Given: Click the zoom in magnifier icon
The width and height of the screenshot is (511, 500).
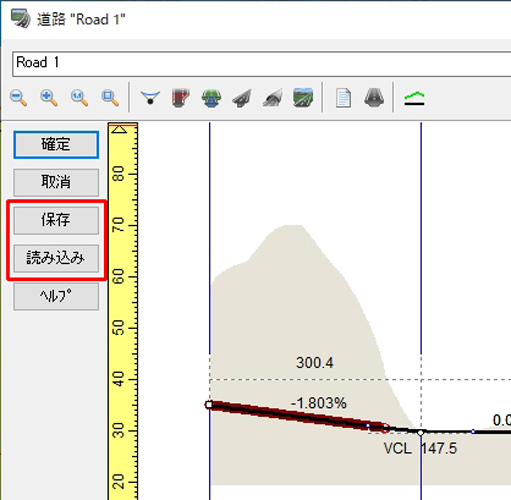Looking at the screenshot, I should tap(49, 98).
